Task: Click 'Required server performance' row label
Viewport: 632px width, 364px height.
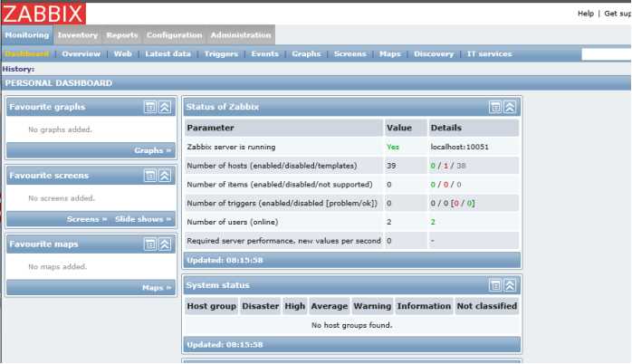Action: point(283,241)
